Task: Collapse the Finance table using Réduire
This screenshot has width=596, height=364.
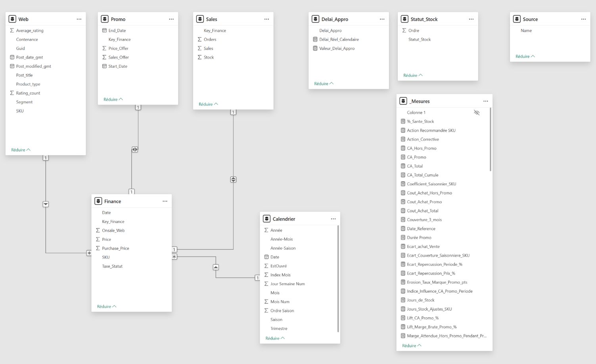Action: tap(107, 307)
